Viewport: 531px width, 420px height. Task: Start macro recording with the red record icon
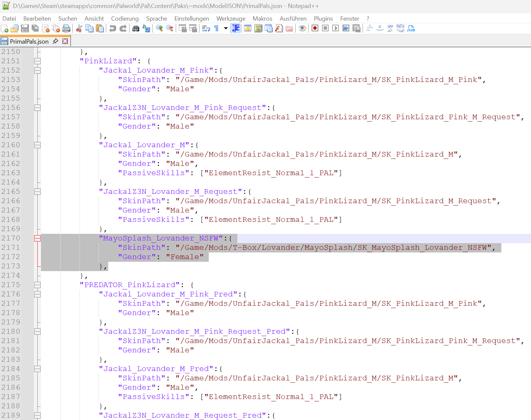[x=315, y=29]
